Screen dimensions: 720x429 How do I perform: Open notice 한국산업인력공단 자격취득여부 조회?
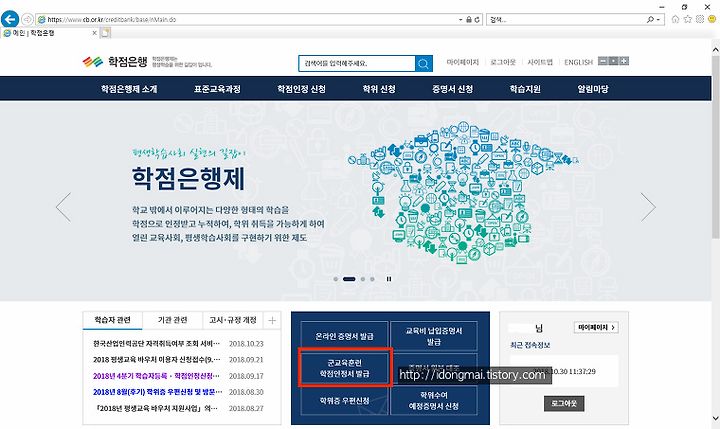156,344
